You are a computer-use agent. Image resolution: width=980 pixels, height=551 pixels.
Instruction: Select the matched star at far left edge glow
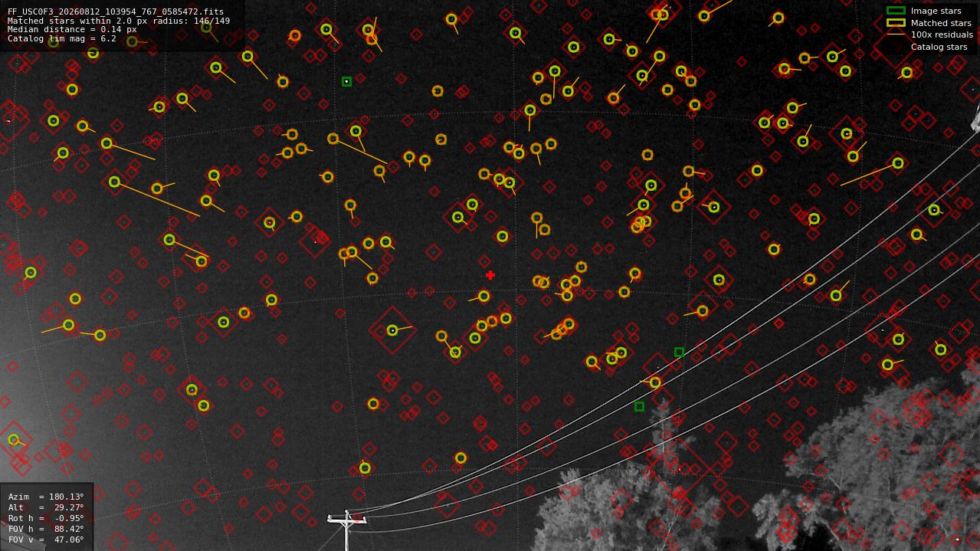tap(14, 440)
